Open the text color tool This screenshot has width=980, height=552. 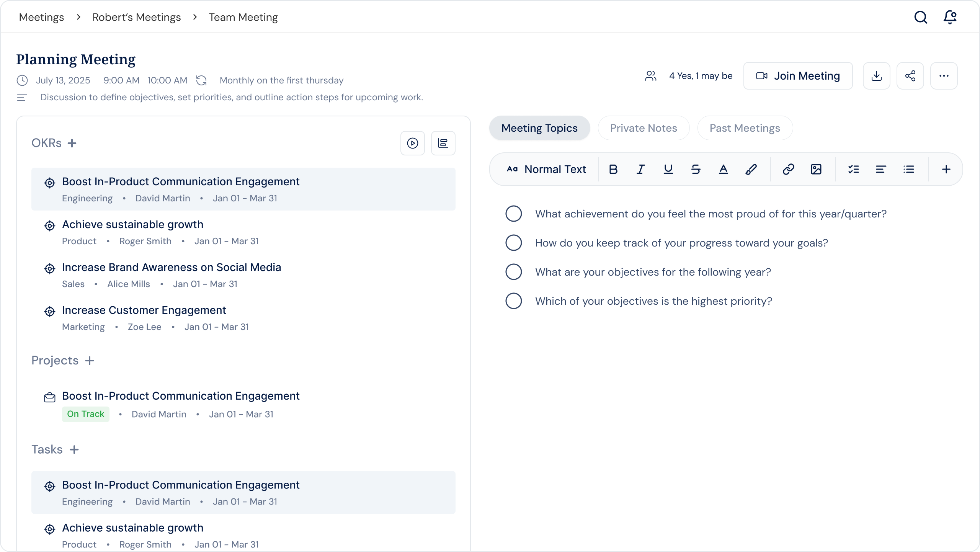point(723,169)
